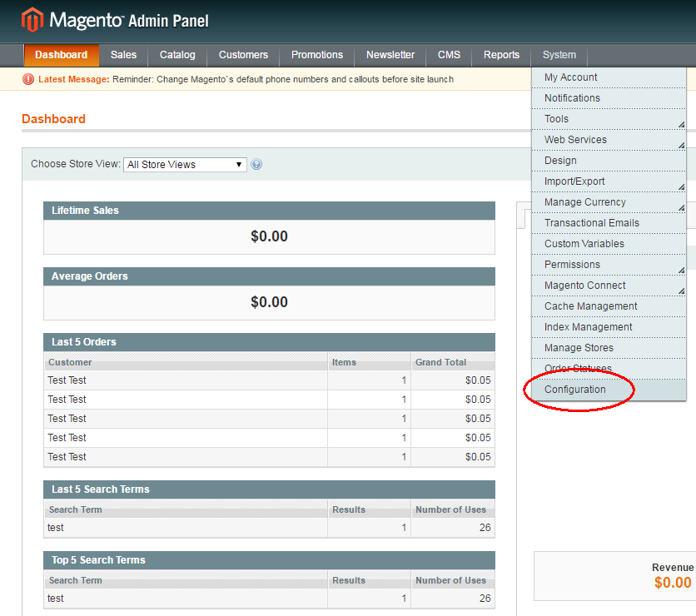The height and width of the screenshot is (616, 696).
Task: Click the Magento Admin Panel title link
Action: tap(115, 21)
